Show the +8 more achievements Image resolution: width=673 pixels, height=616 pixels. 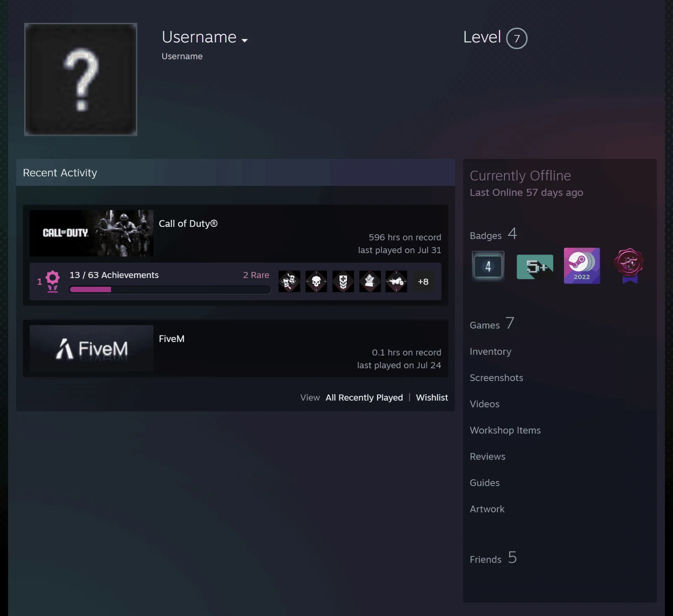pos(423,282)
